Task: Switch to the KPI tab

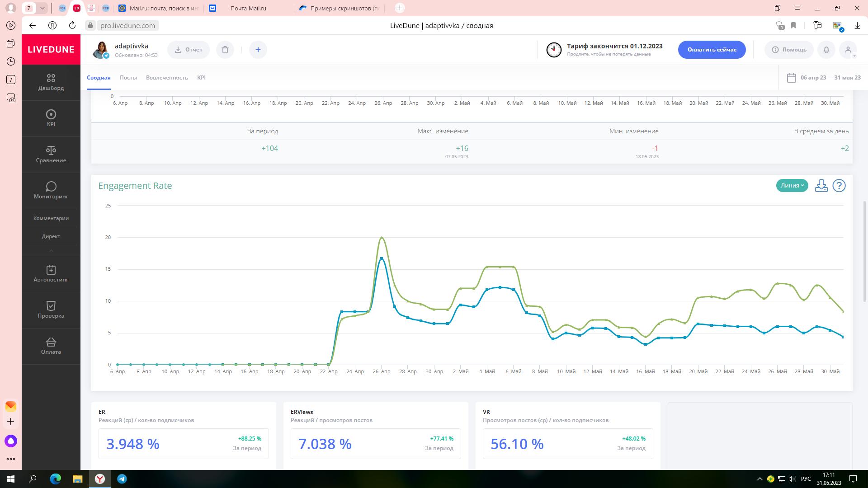Action: tap(201, 78)
